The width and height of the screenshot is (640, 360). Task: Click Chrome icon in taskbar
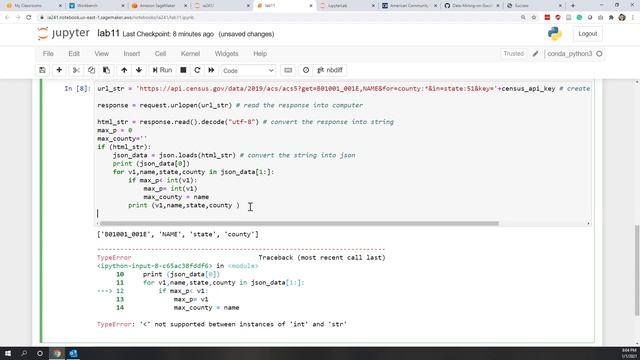[x=57, y=353]
